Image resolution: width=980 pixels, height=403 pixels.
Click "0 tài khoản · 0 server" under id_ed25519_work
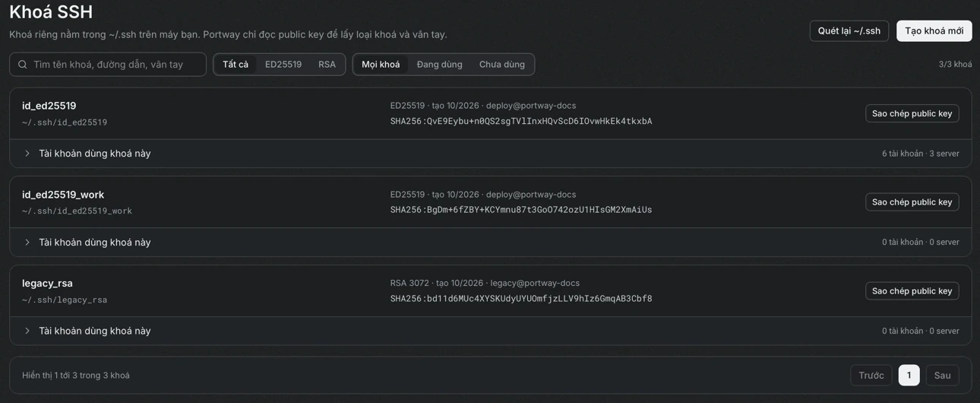pos(920,243)
